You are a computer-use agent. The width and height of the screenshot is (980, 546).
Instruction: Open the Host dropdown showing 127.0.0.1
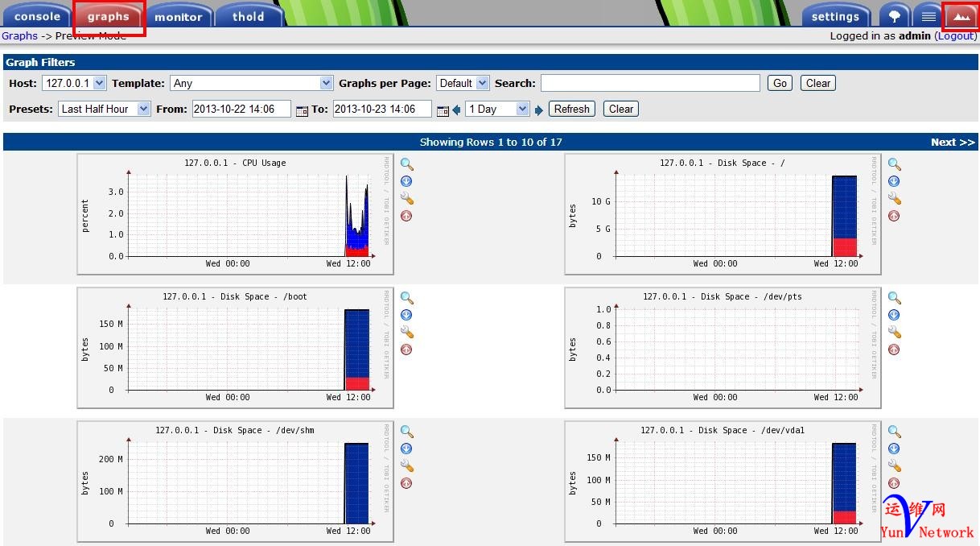click(75, 83)
